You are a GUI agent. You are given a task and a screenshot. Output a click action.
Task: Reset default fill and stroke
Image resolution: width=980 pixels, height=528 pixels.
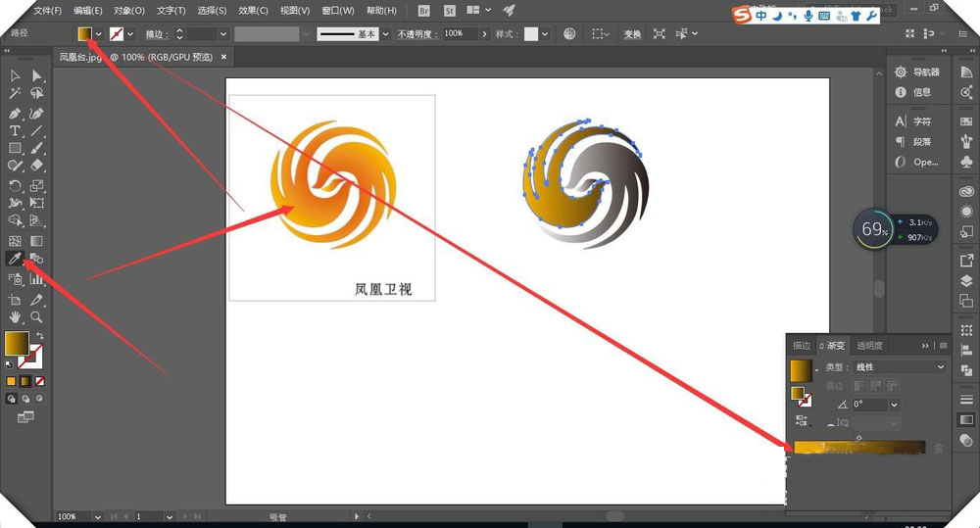point(9,363)
